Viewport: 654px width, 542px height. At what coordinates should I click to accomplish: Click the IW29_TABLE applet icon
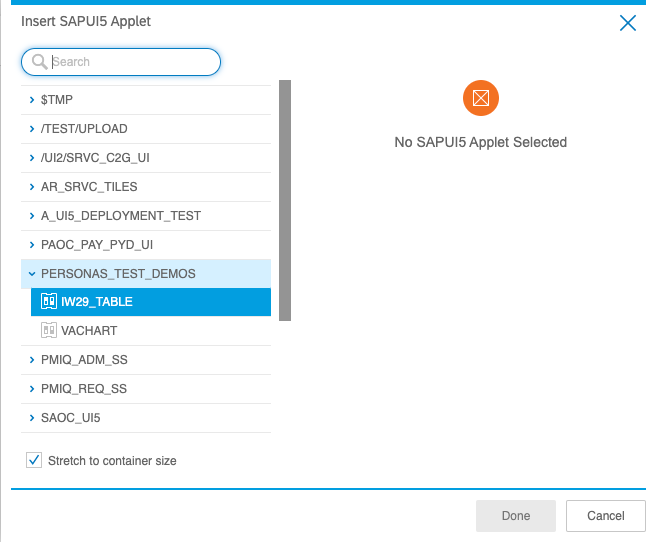pyautogui.click(x=49, y=302)
